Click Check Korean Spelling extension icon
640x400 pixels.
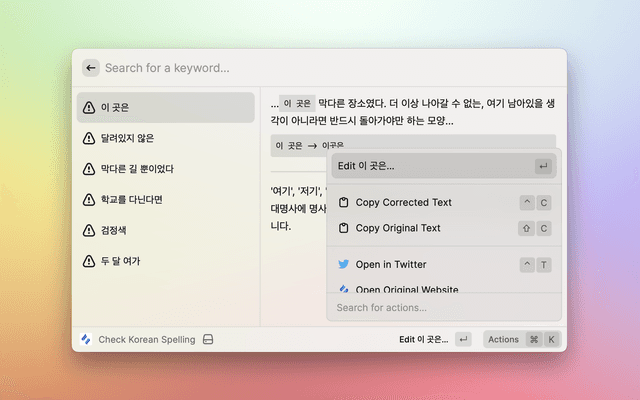point(87,339)
